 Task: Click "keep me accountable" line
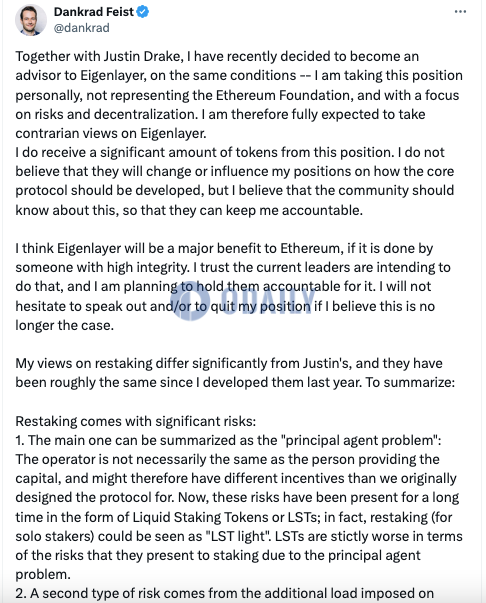[x=189, y=210]
